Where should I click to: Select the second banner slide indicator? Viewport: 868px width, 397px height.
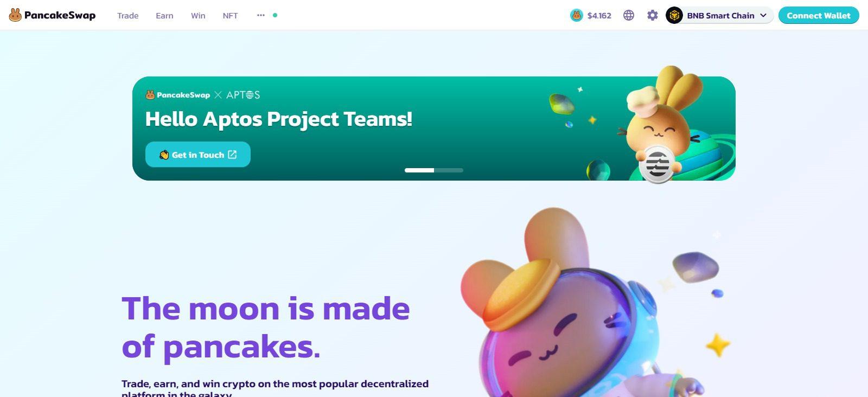tap(449, 170)
